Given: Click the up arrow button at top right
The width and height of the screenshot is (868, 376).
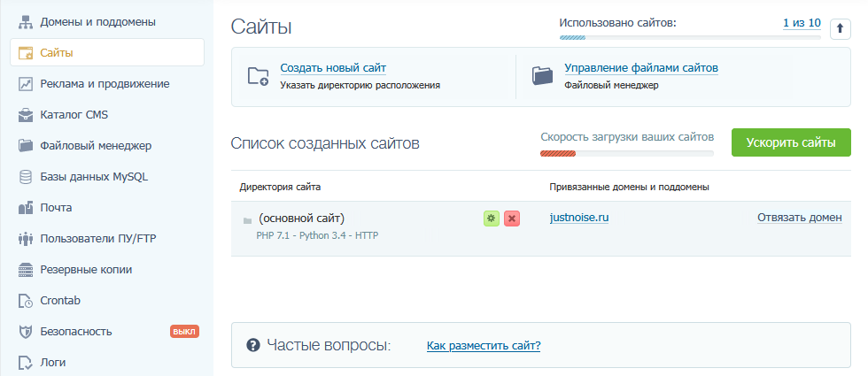Looking at the screenshot, I should point(841,28).
